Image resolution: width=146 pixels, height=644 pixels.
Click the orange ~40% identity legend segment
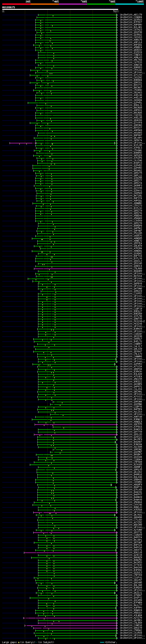point(45,4)
